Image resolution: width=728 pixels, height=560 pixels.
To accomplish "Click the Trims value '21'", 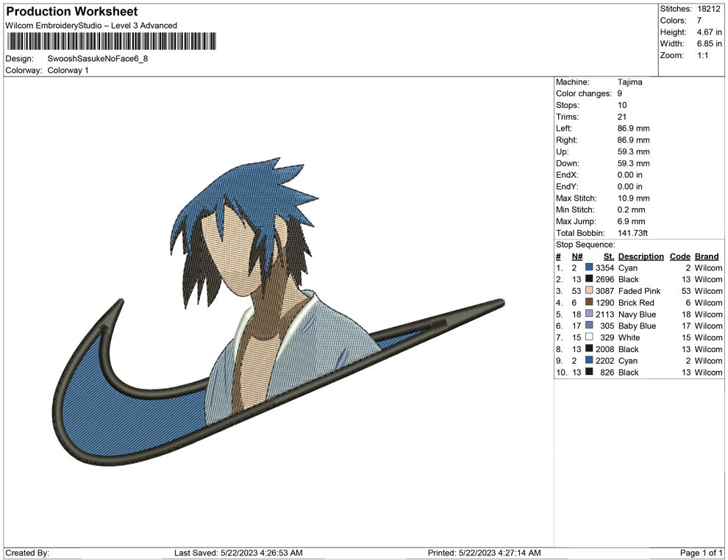I will pos(622,117).
